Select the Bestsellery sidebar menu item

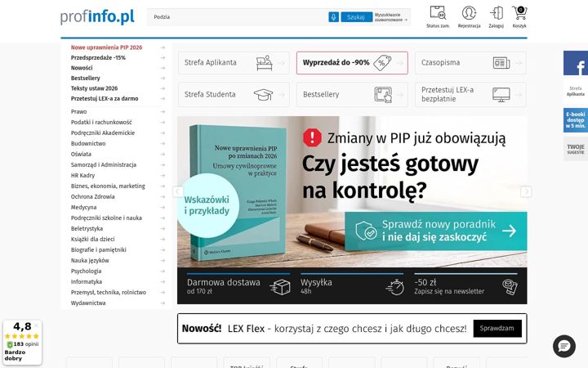click(86, 79)
